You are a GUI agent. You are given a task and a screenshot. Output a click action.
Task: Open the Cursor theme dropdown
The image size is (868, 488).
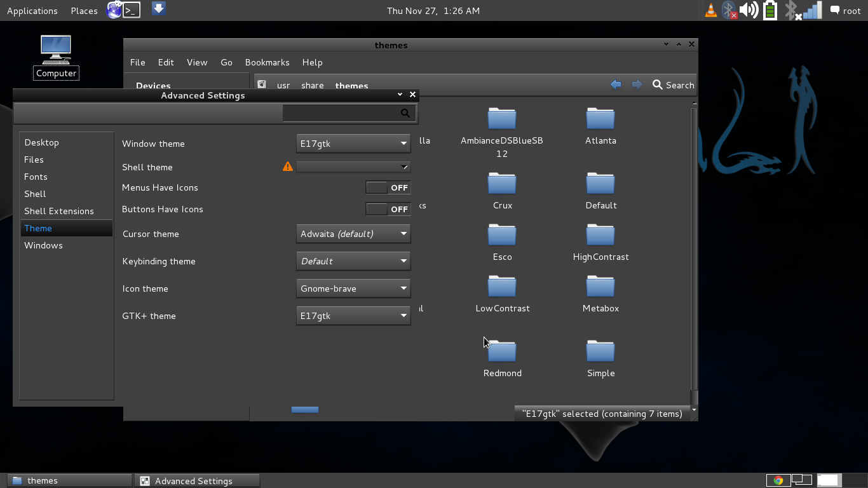[353, 234]
